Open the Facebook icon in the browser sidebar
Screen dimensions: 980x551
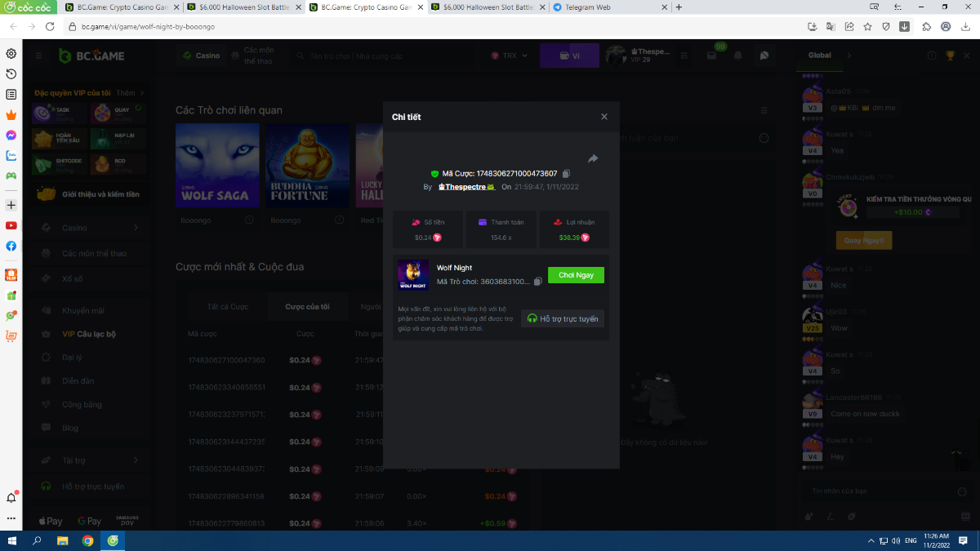coord(11,246)
